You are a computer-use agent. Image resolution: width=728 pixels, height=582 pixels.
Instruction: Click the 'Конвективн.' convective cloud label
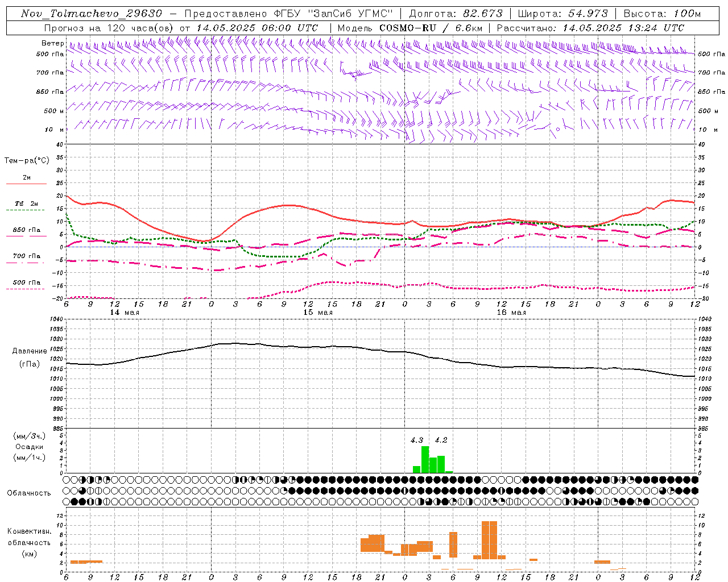[30, 531]
